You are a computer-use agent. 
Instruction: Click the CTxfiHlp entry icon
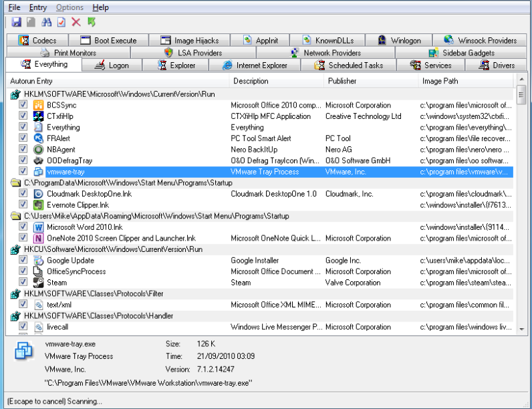coord(38,116)
